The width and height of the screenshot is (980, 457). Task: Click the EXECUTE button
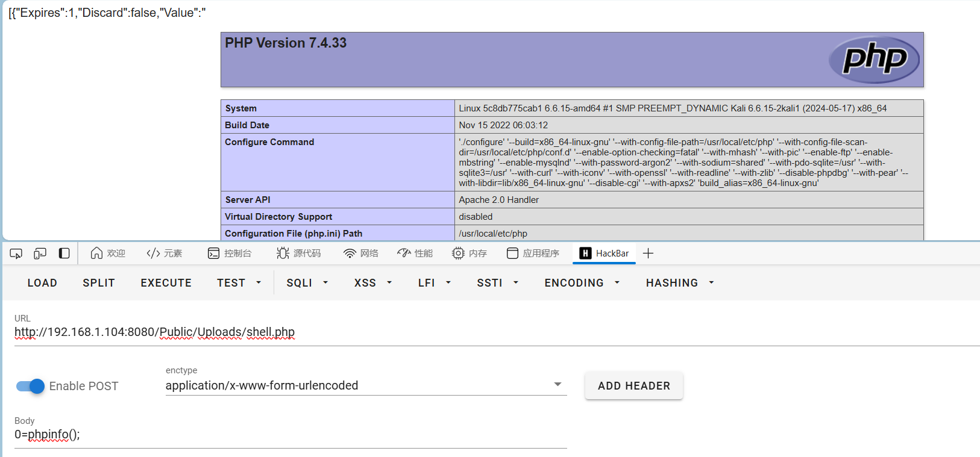166,283
